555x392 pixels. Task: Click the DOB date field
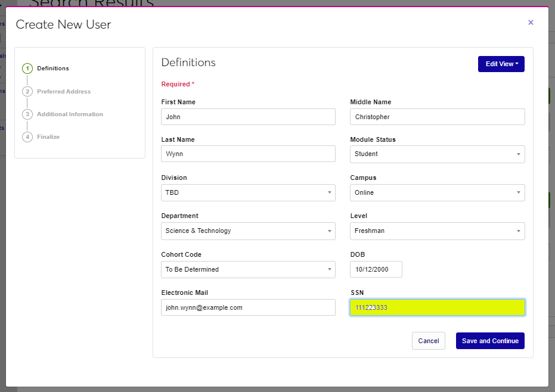click(376, 270)
